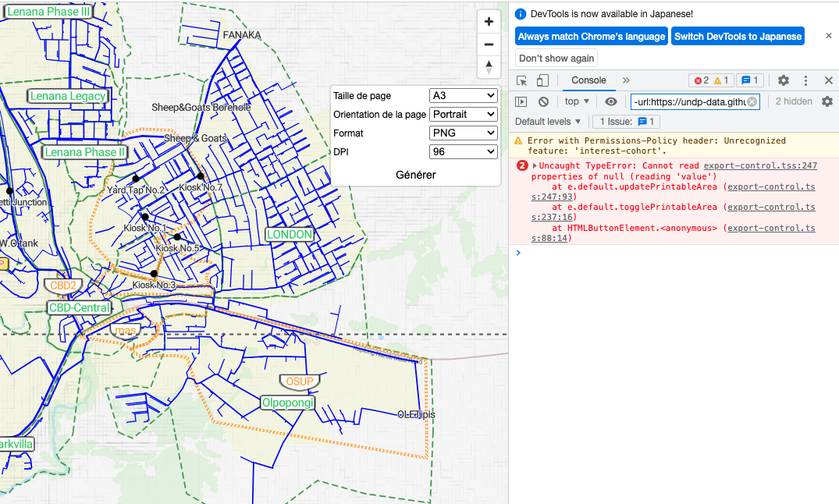
Task: Click the Olpopongi map label
Action: [x=288, y=403]
